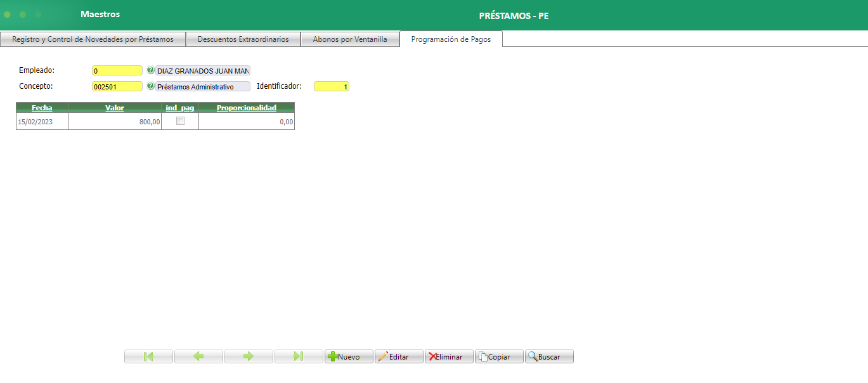Jump to last record with the navigation arrow
Viewport: 868px width, 383px height.
tap(299, 356)
